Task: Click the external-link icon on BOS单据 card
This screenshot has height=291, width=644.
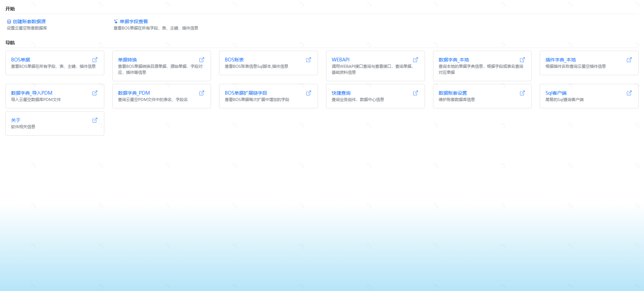Action: pyautogui.click(x=95, y=60)
